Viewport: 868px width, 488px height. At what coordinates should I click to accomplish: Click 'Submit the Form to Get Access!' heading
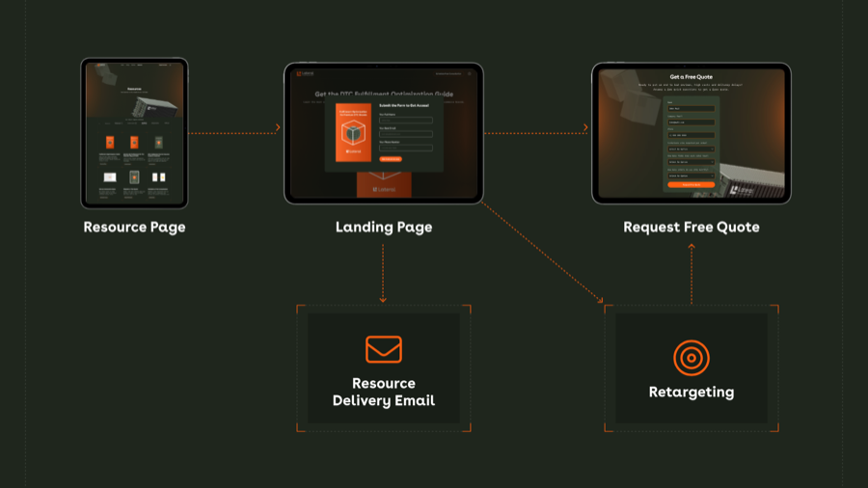(404, 105)
